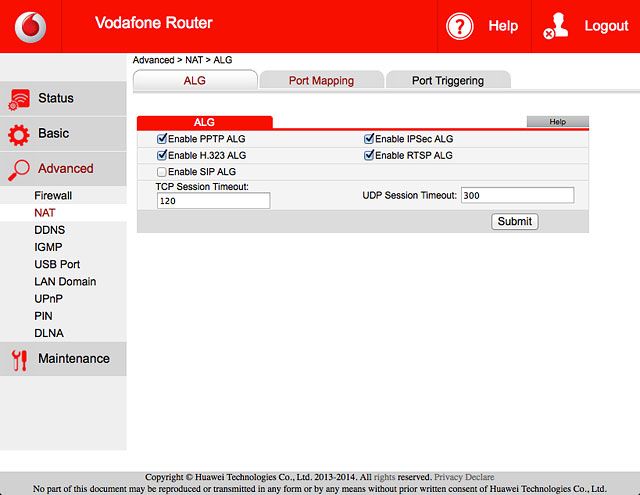The width and height of the screenshot is (640, 495).
Task: Click the Vodafone Router title
Action: [154, 23]
